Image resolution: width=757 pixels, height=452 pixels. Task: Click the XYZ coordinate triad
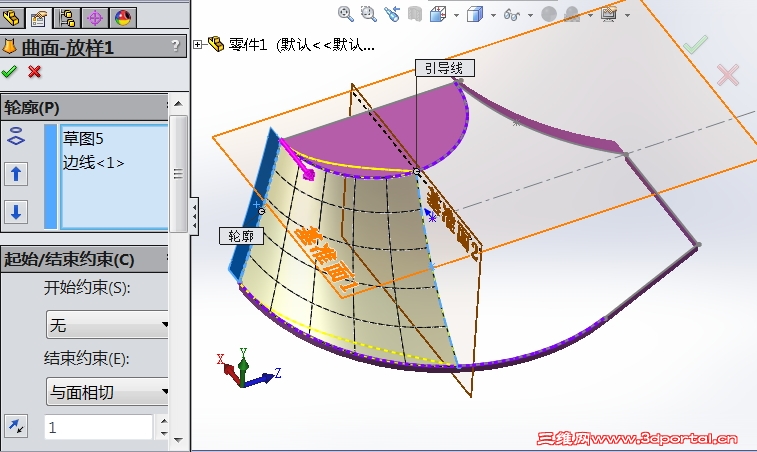point(247,369)
